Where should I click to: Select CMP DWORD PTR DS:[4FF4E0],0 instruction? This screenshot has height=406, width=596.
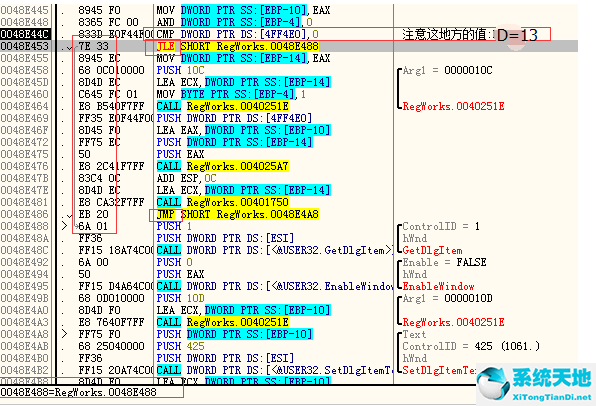coord(238,34)
